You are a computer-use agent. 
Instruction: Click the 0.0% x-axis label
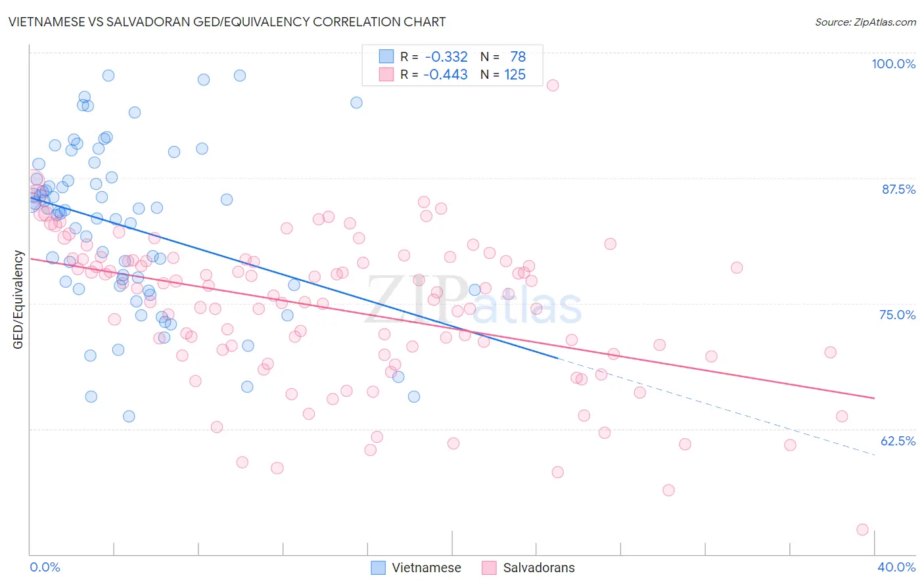coord(45,567)
